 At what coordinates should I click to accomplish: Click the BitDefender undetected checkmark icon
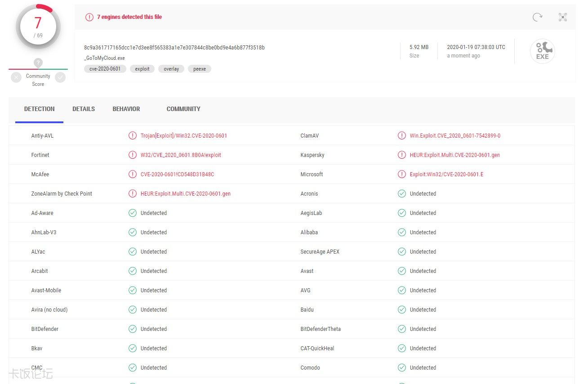click(x=132, y=329)
